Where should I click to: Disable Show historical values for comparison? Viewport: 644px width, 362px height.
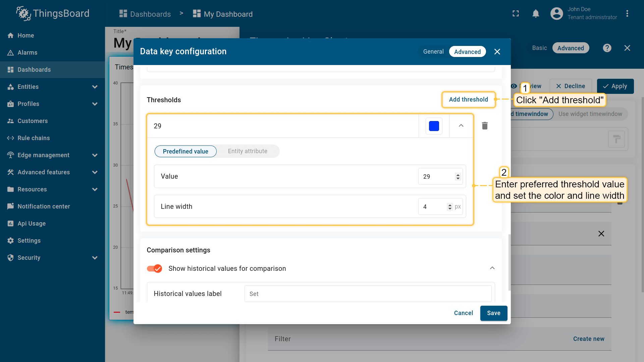pyautogui.click(x=155, y=268)
